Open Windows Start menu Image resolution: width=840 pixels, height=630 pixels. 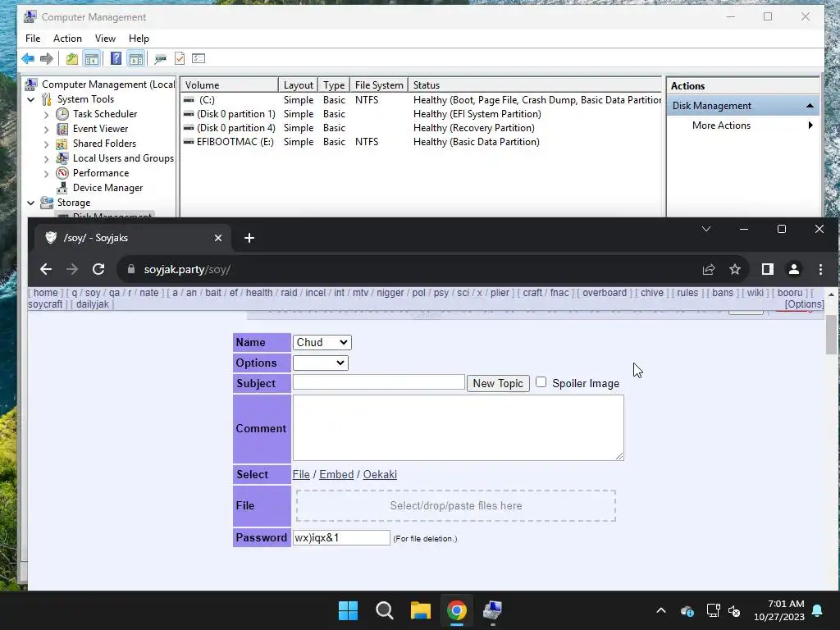coord(348,610)
